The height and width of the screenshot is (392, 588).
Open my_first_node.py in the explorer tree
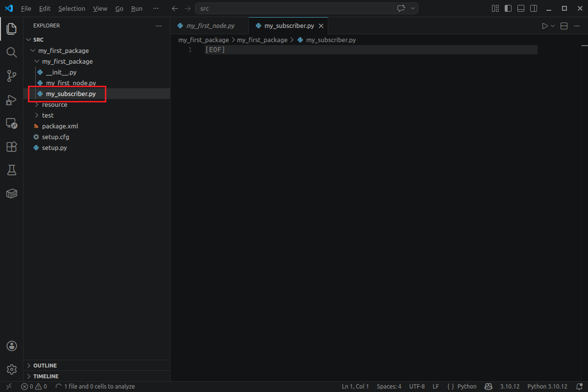click(x=97, y=83)
